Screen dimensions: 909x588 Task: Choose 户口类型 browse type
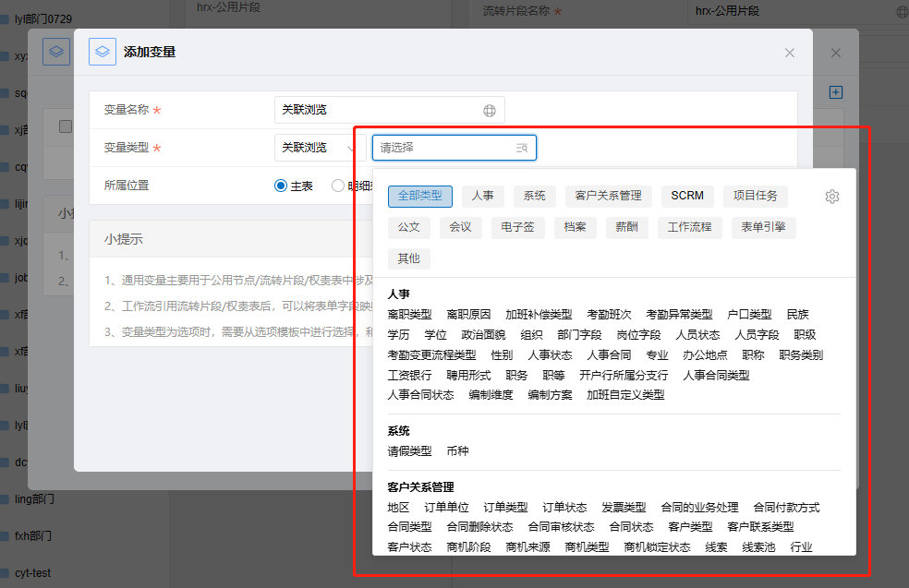click(x=749, y=315)
